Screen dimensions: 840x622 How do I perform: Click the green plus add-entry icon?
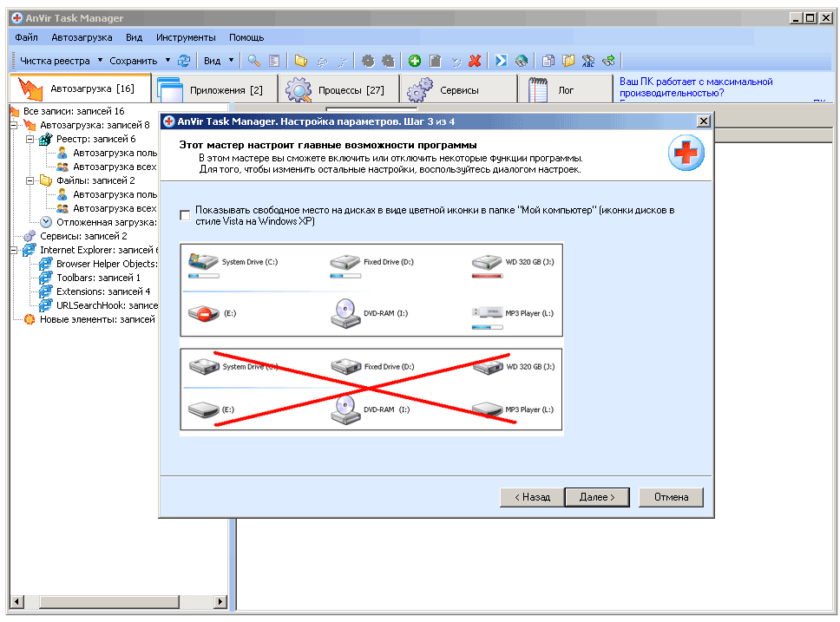(415, 61)
